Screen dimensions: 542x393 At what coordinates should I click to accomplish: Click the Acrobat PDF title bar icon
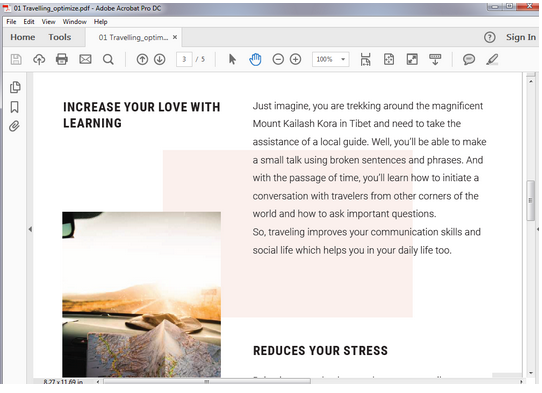[7, 8]
